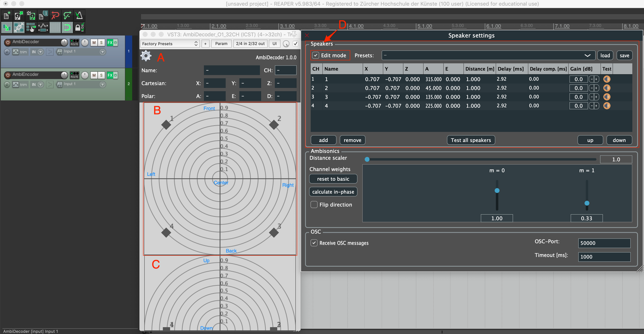Image resolution: width=644 pixels, height=334 pixels.
Task: Test speaker 1 with its speaker icon
Action: 607,79
